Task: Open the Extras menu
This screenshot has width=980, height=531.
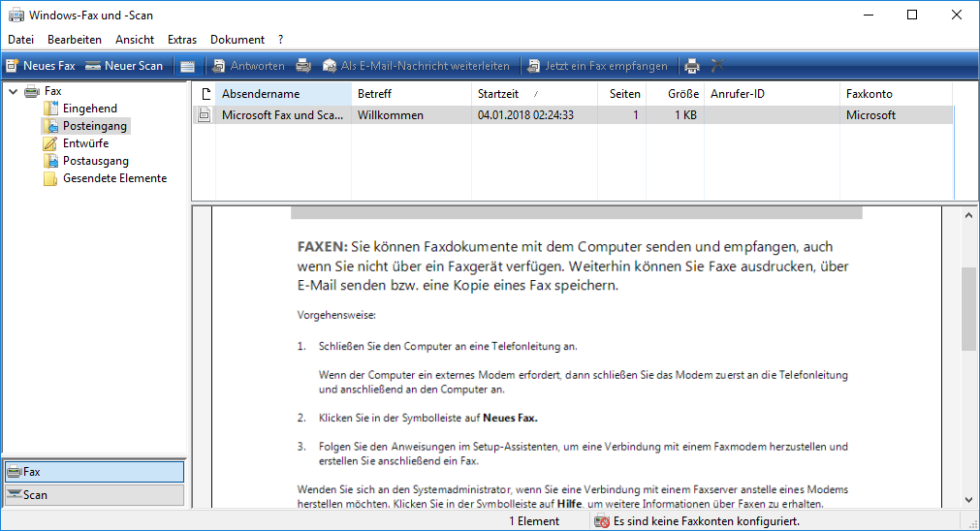Action: (x=182, y=40)
